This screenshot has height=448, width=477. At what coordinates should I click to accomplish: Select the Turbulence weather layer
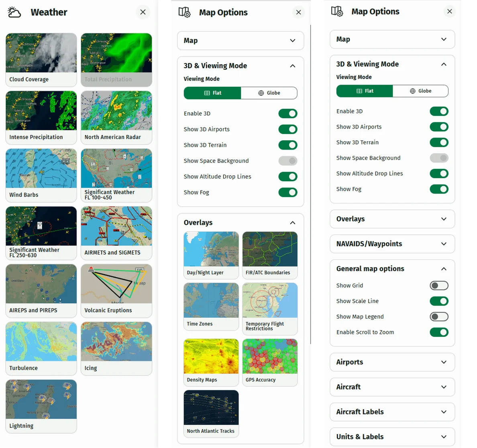pos(41,349)
